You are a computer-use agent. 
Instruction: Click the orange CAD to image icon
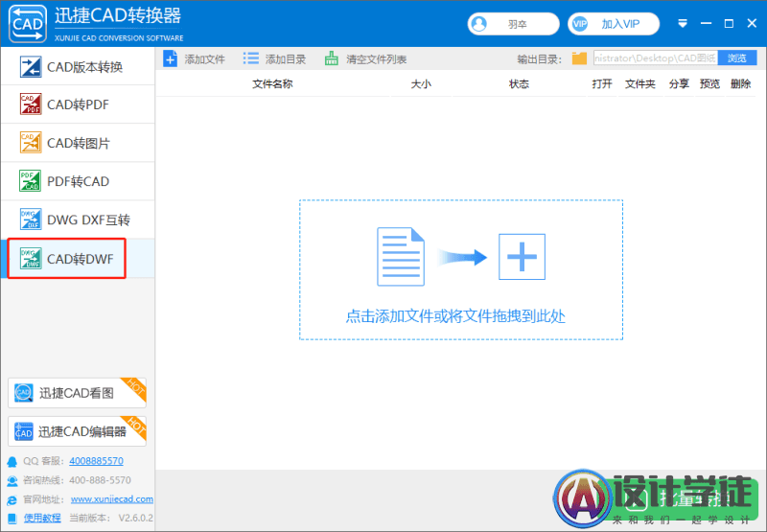(31, 143)
